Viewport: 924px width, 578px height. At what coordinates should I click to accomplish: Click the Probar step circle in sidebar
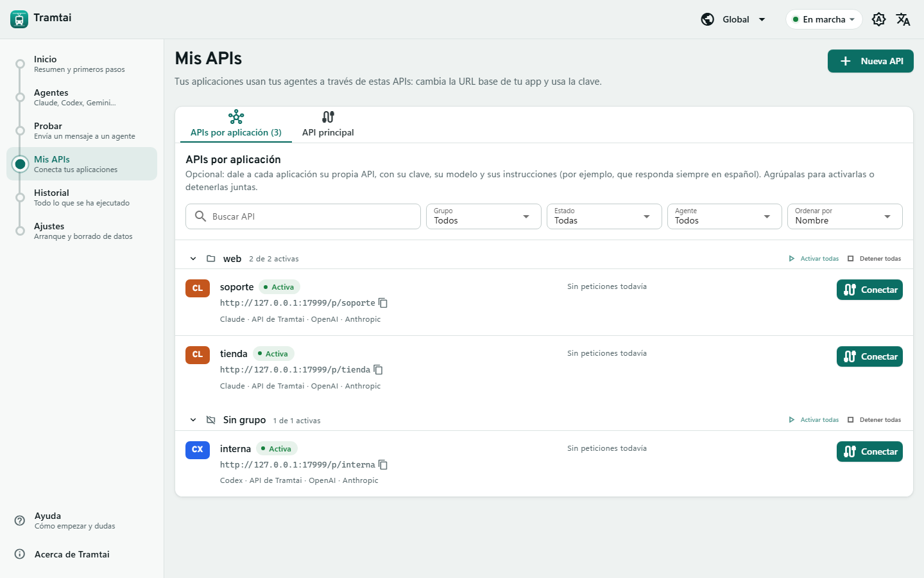pos(21,130)
